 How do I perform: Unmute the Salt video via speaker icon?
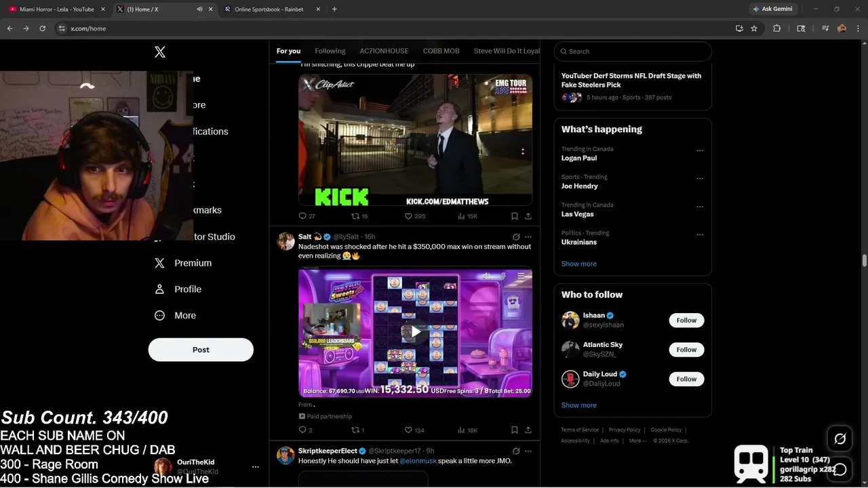(487, 276)
